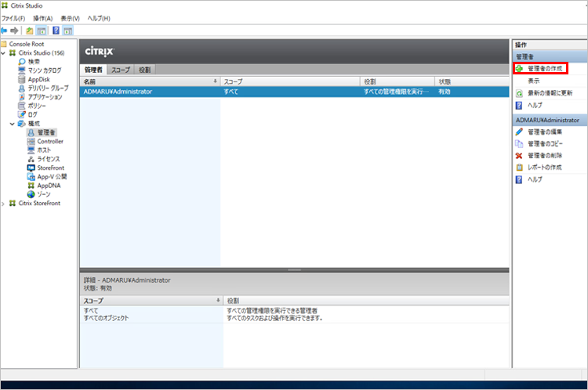588x390 pixels.
Task: Click the Back arrow toolbar icon
Action: click(x=4, y=31)
